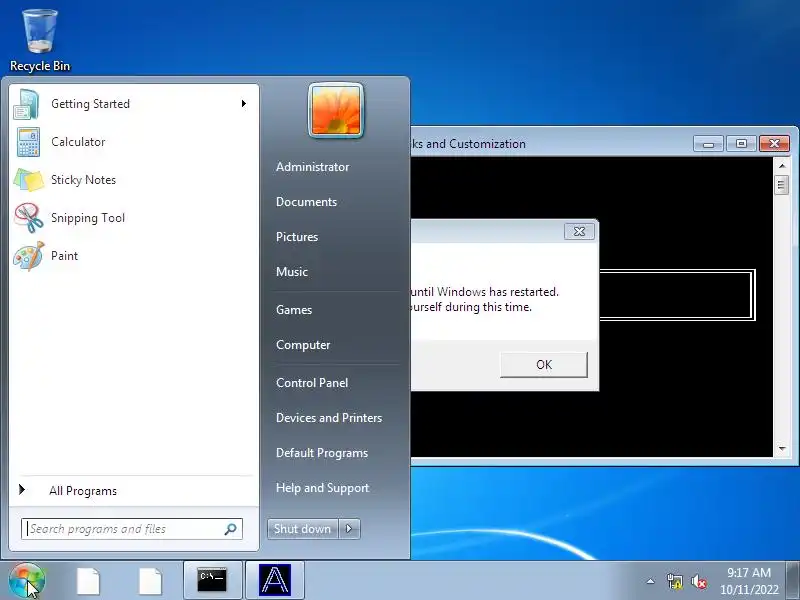800x600 pixels.
Task: Click the user account picture
Action: pyautogui.click(x=336, y=111)
